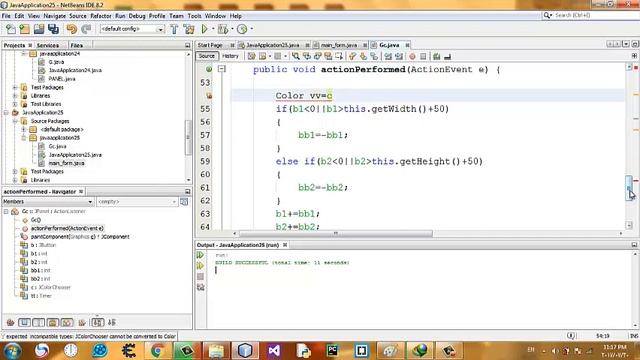Click the Clean and Build icon
This screenshot has width=640, height=360.
coord(189,29)
